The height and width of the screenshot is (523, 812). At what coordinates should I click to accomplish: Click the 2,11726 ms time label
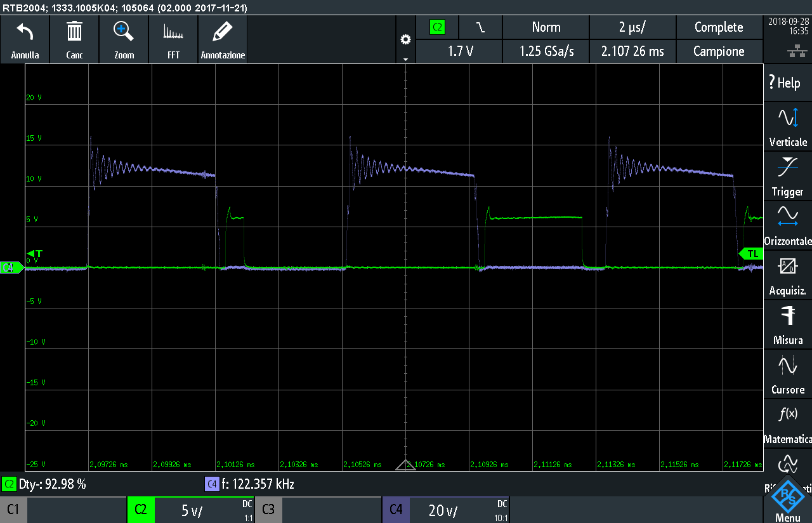pos(743,465)
